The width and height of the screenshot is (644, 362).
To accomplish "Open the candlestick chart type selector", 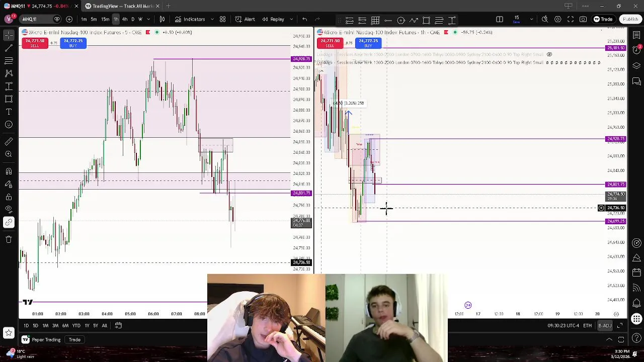I will tap(162, 19).
